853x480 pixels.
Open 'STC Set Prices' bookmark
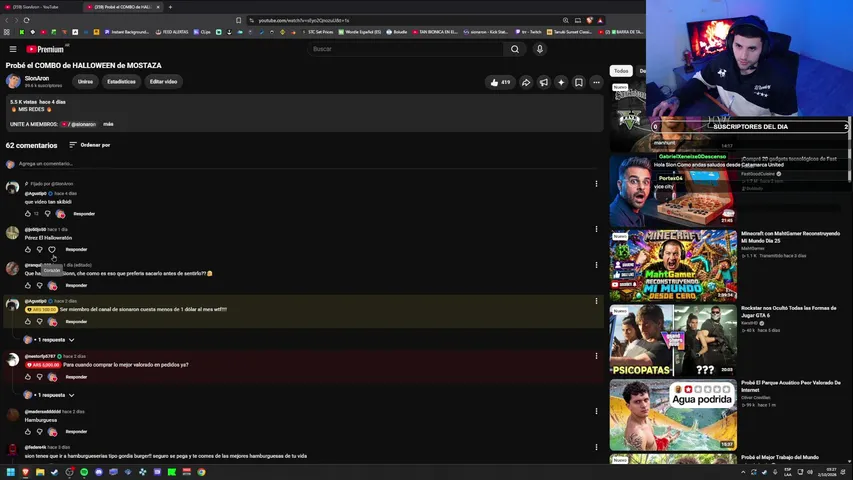pyautogui.click(x=318, y=32)
